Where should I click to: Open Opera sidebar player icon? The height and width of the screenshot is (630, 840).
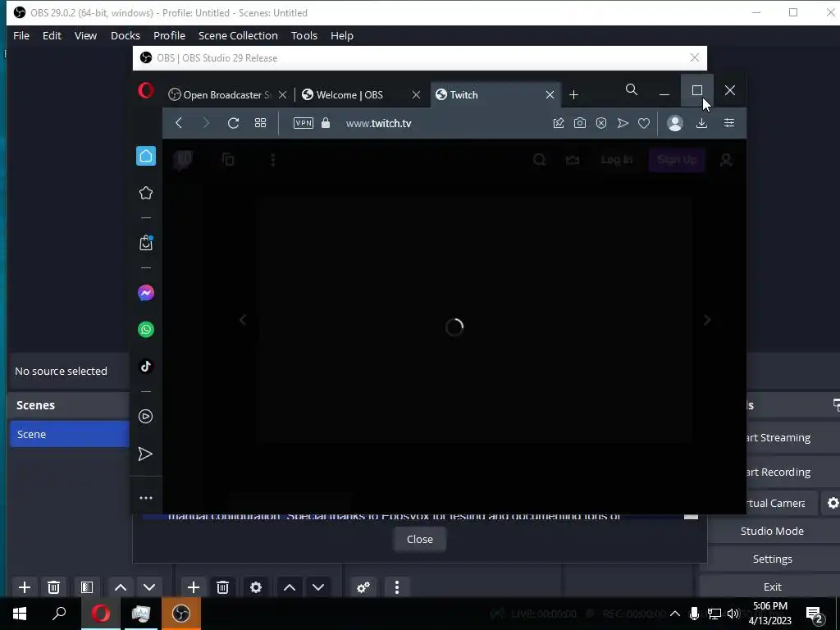(x=146, y=416)
